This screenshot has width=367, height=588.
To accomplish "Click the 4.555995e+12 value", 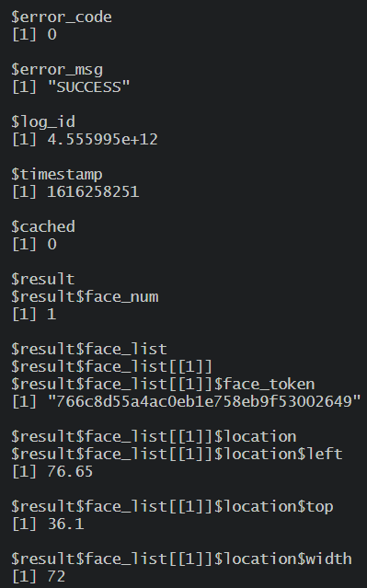I will point(102,140).
